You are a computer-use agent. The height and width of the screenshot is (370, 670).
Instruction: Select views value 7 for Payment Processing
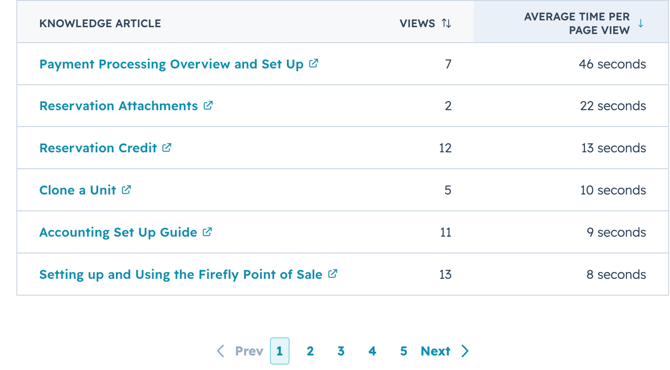click(448, 64)
